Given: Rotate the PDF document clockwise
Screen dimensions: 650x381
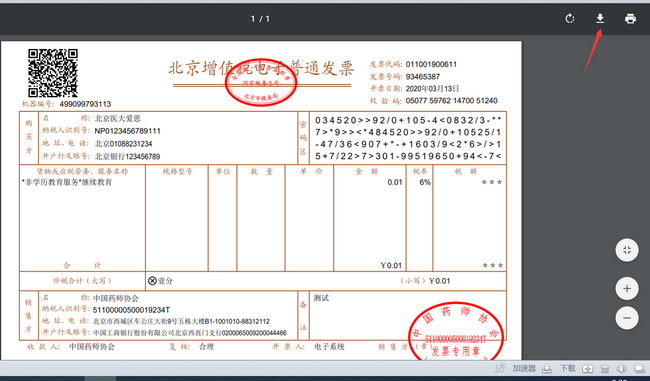Looking at the screenshot, I should pyautogui.click(x=570, y=19).
